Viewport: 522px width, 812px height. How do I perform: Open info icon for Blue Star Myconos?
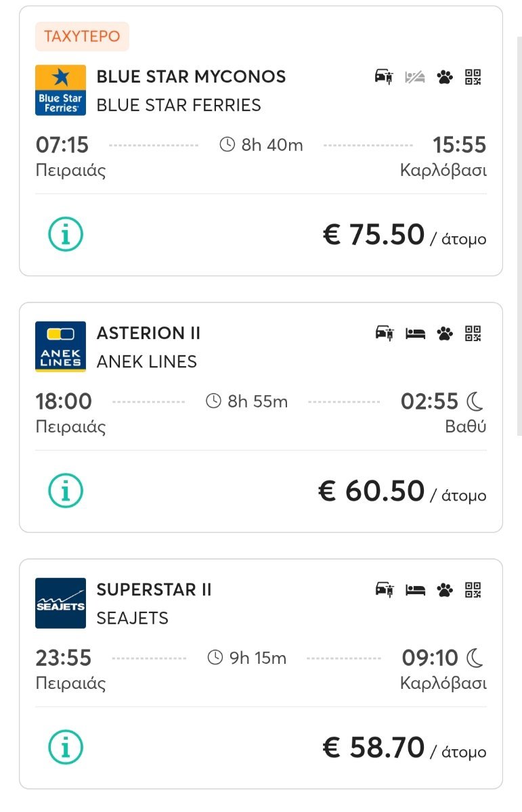click(x=66, y=234)
